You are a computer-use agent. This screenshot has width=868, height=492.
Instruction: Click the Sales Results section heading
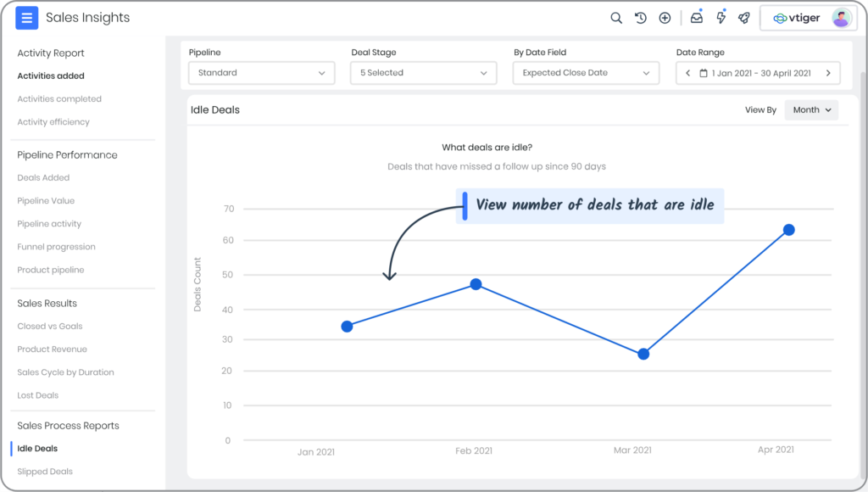[x=47, y=304]
